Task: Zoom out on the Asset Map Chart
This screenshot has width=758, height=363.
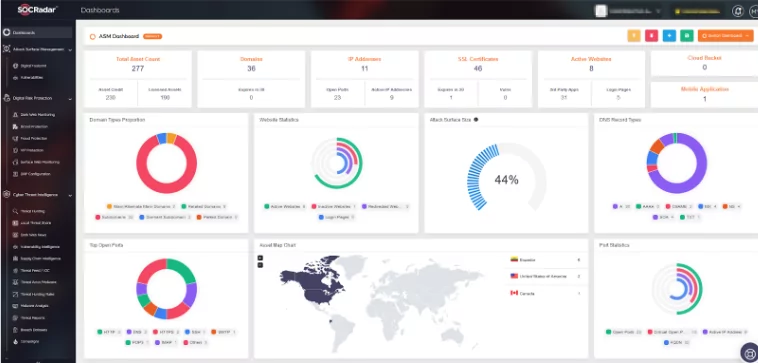Action: pos(260,265)
